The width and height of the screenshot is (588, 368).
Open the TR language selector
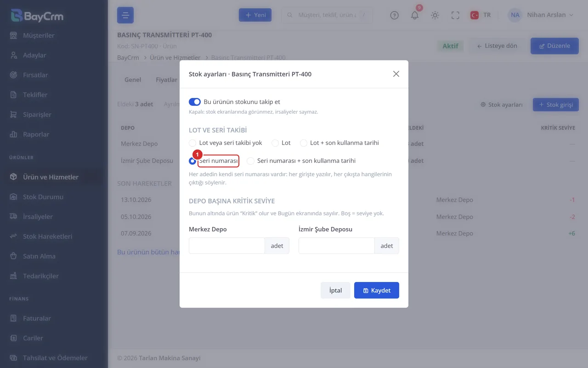coord(481,15)
